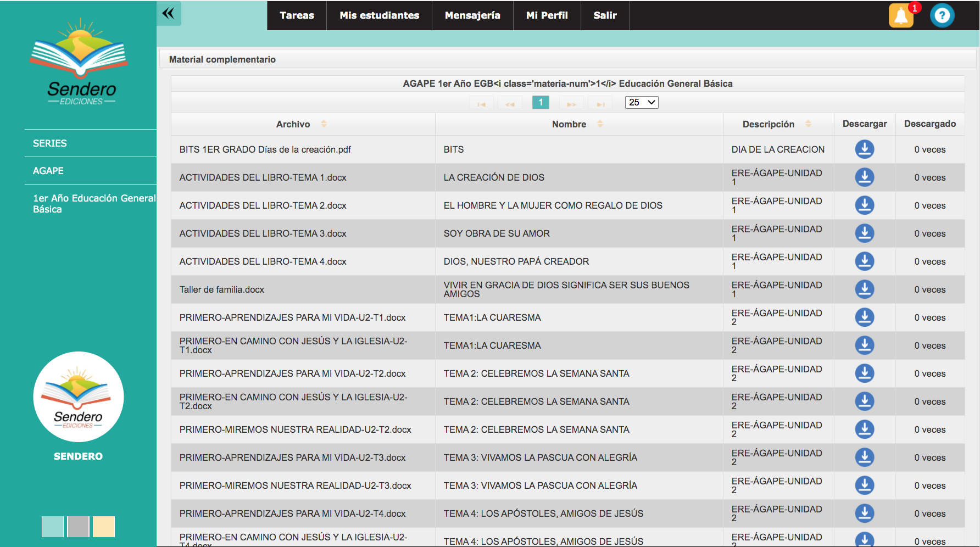Download PRIMERO-MIREMOS NUESTRA REALIDAD-U2-T3.docx
980x547 pixels.
click(x=864, y=485)
